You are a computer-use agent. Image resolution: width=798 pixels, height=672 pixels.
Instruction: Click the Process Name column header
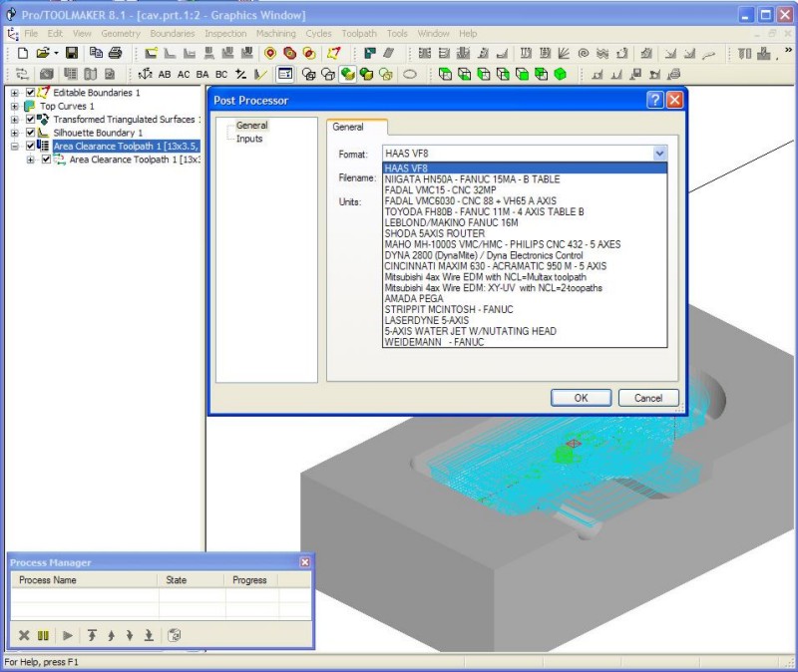tap(85, 580)
